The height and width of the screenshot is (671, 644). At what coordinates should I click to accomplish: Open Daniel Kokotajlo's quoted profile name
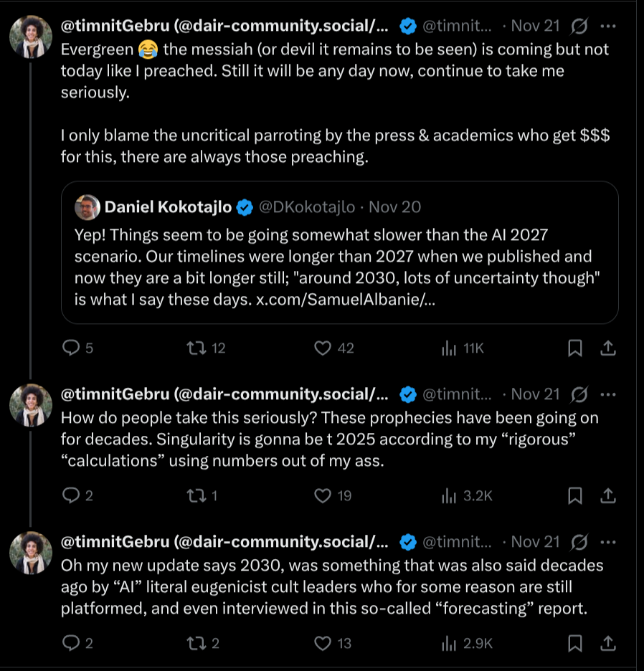(169, 207)
